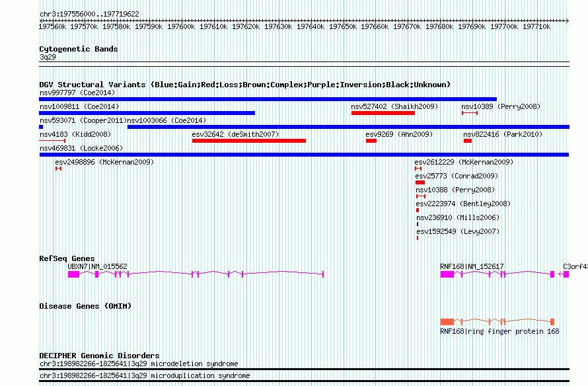Click the nsv10389 (Perry2008) variant marker
The image size is (588, 386).
(x=470, y=113)
